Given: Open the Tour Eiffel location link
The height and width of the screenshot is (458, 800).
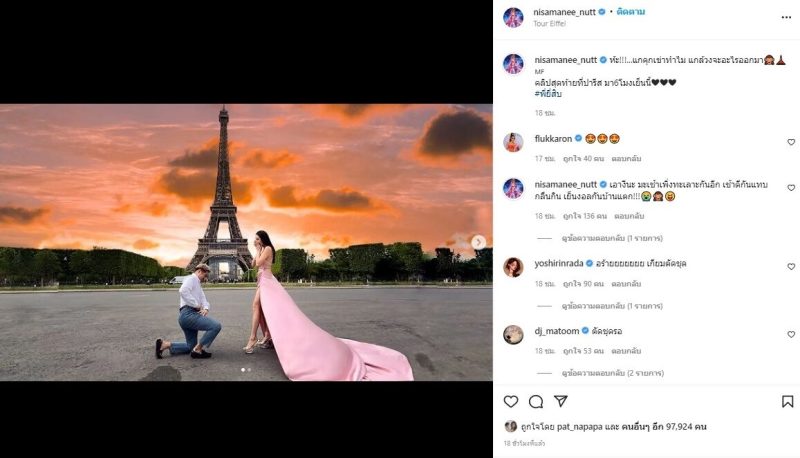Looking at the screenshot, I should (x=549, y=23).
